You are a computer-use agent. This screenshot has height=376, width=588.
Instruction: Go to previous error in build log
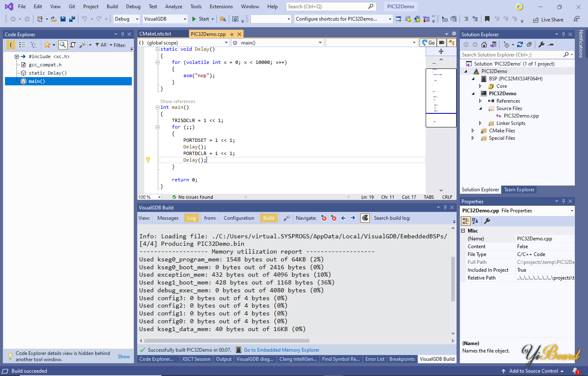pyautogui.click(x=324, y=218)
